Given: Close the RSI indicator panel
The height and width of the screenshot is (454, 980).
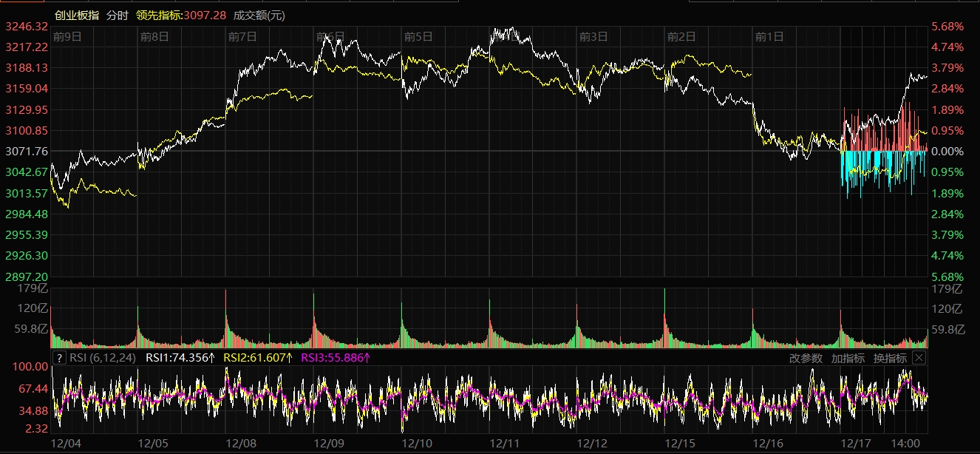Looking at the screenshot, I should coord(919,358).
